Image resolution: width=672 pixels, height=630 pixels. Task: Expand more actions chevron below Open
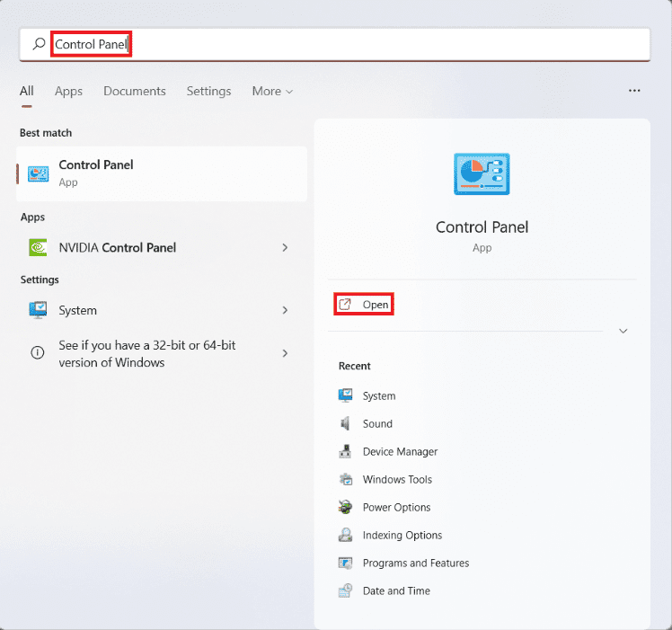pyautogui.click(x=623, y=331)
